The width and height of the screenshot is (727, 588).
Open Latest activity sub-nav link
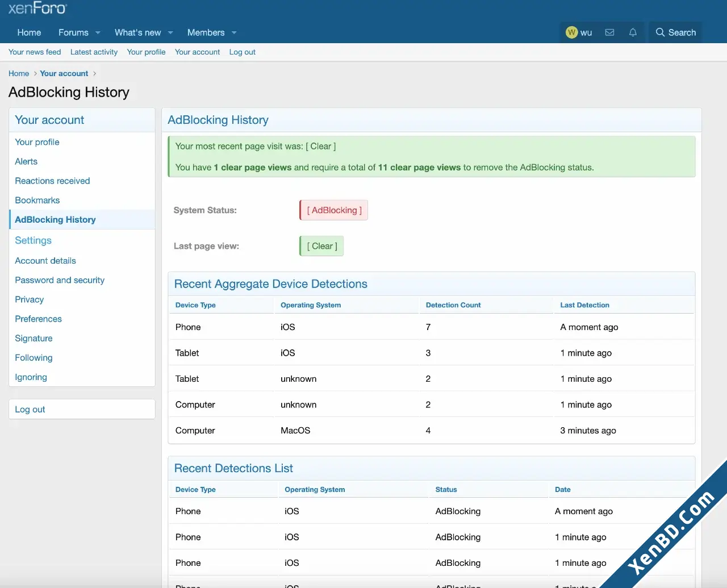pyautogui.click(x=94, y=52)
